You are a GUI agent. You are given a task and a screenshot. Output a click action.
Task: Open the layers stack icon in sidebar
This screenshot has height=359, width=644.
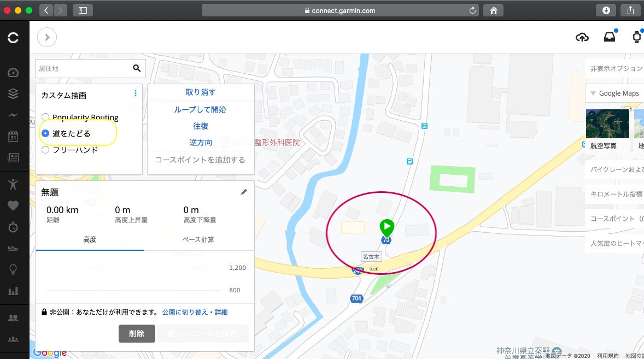13,93
